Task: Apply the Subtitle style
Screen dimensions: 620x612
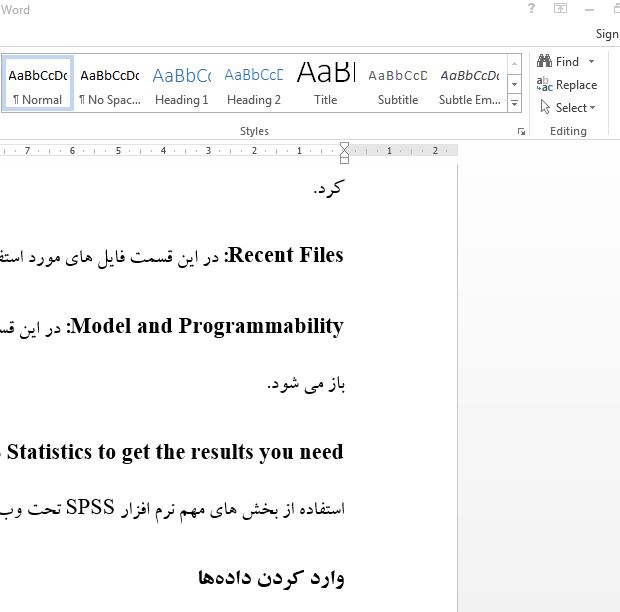Action: pyautogui.click(x=397, y=83)
